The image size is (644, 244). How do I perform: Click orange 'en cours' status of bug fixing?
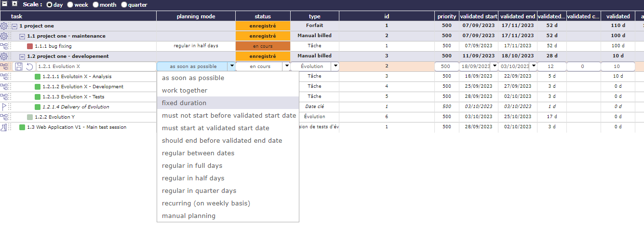coord(263,46)
